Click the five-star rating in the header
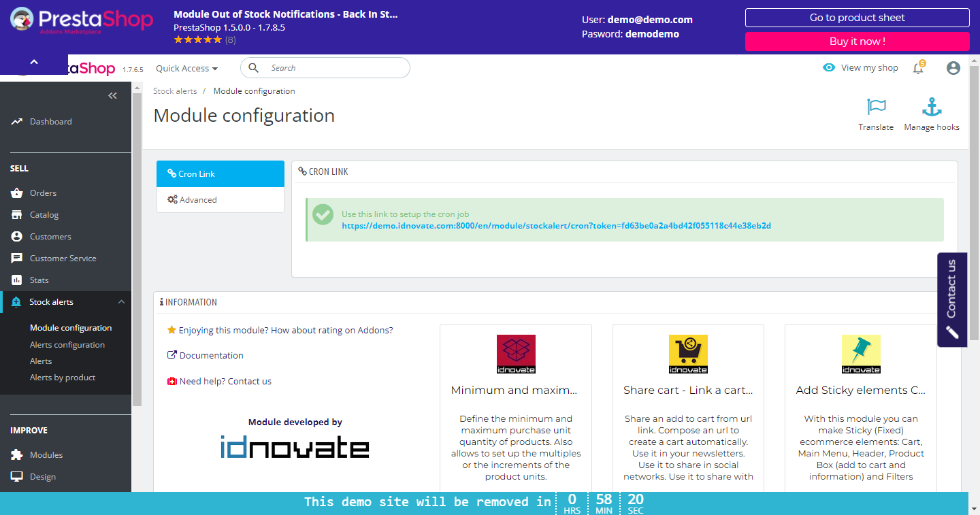980x515 pixels. point(197,39)
